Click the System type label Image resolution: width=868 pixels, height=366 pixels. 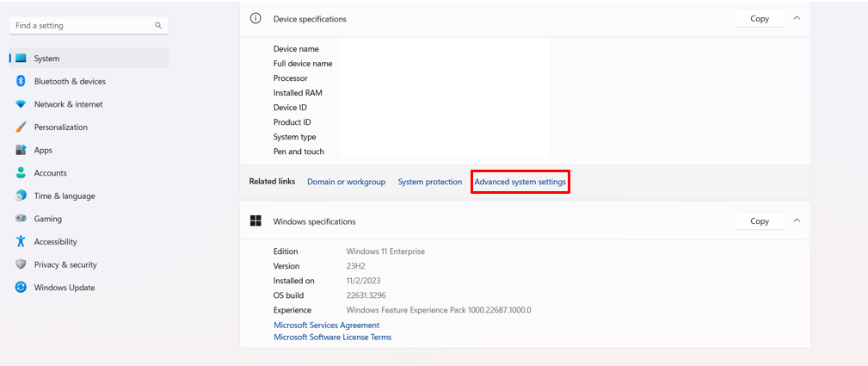[x=294, y=136]
